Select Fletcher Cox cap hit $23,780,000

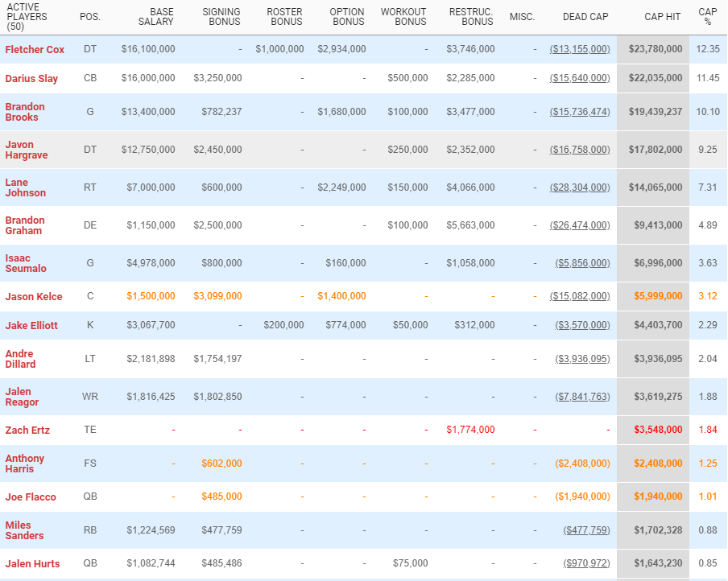pyautogui.click(x=656, y=49)
